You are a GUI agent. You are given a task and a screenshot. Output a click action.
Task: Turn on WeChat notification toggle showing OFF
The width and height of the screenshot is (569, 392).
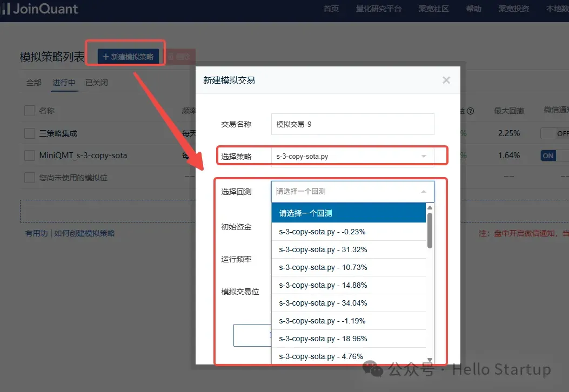[x=555, y=133]
